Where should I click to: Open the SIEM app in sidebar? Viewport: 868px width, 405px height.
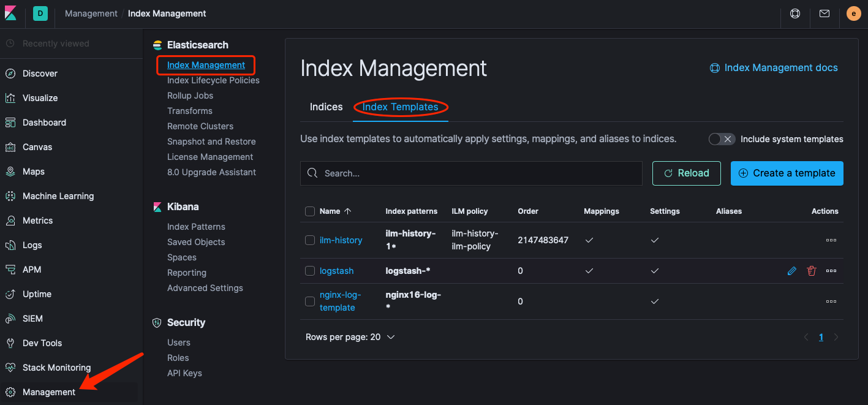point(32,319)
